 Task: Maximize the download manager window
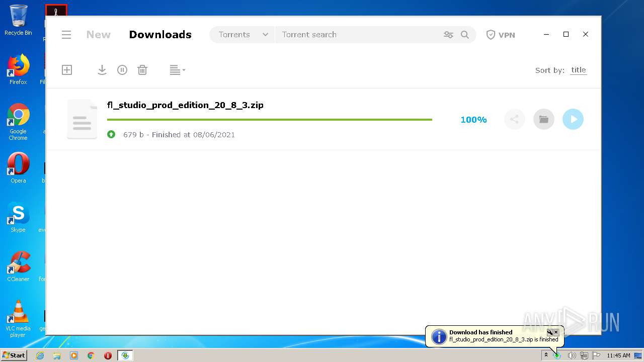click(566, 34)
